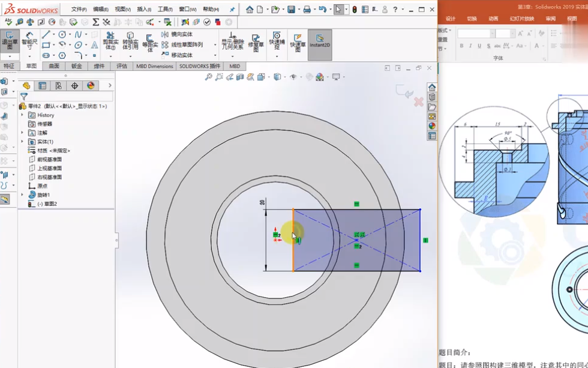Screen dimensions: 588x368
Task: Open dropdown under Trim Entities
Action: (x=110, y=56)
